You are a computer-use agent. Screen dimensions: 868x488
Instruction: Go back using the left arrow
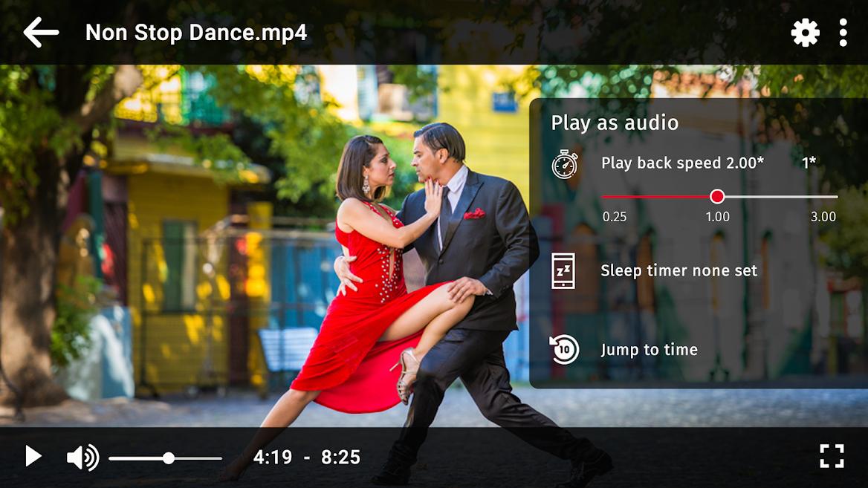(41, 33)
